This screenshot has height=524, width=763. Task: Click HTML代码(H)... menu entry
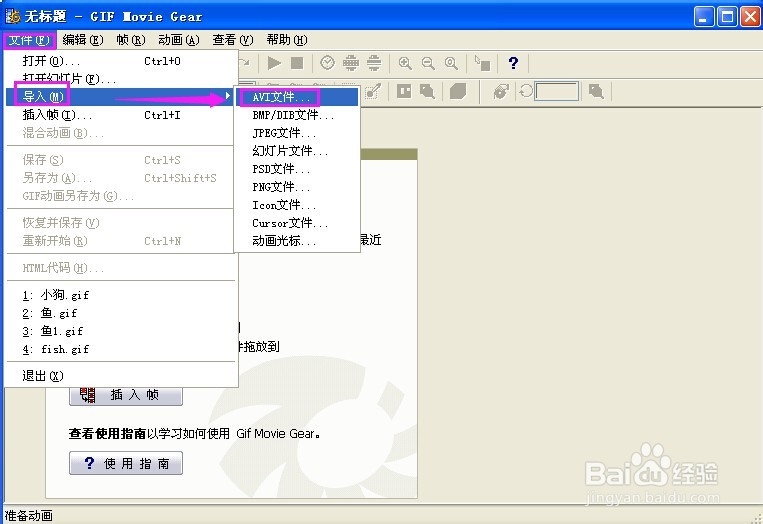[121, 268]
